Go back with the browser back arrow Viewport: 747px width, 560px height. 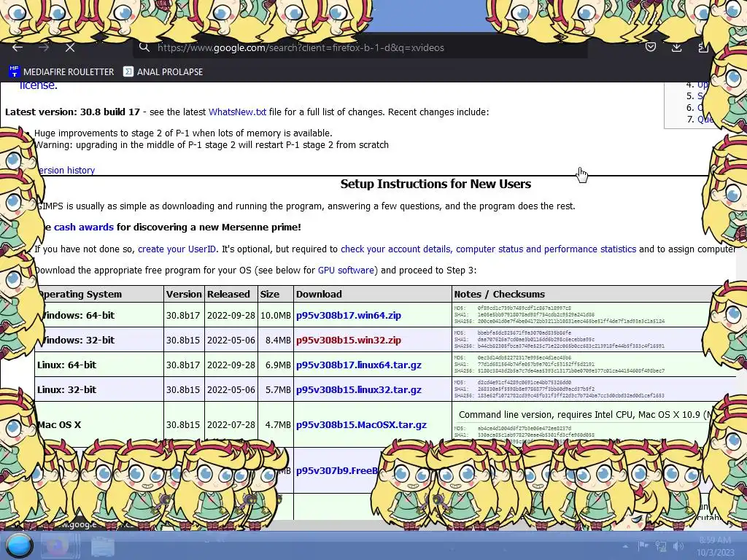coord(18,47)
